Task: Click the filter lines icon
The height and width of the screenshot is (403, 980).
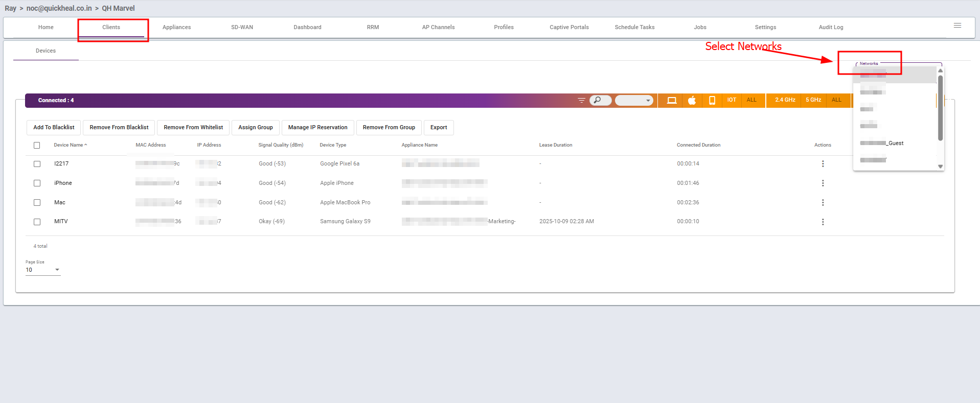Action: pyautogui.click(x=581, y=100)
